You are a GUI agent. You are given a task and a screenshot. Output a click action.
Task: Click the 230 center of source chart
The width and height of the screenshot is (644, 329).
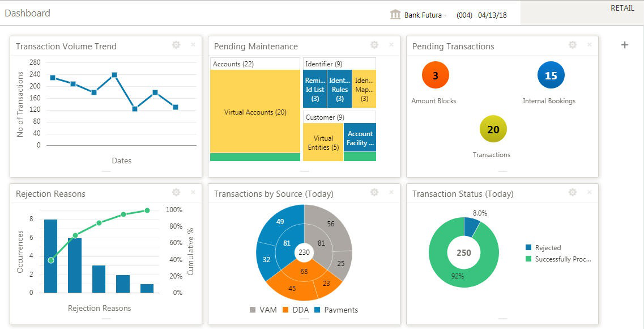[304, 252]
